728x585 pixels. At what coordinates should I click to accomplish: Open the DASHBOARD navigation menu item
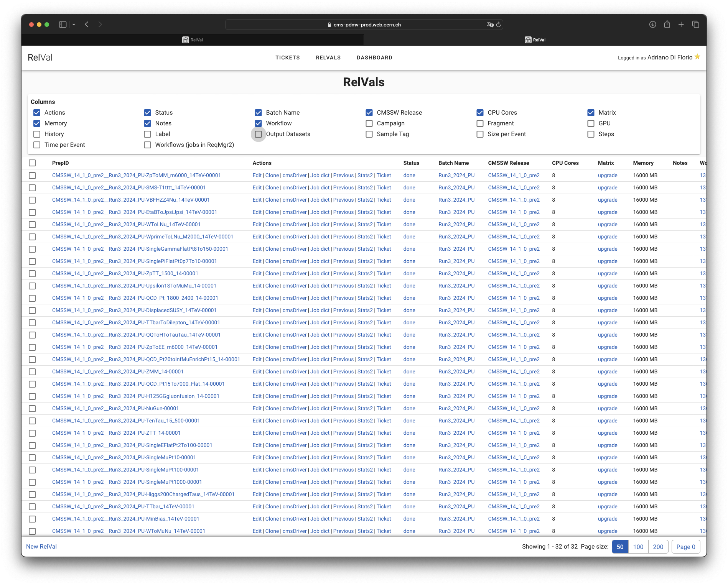coord(374,58)
